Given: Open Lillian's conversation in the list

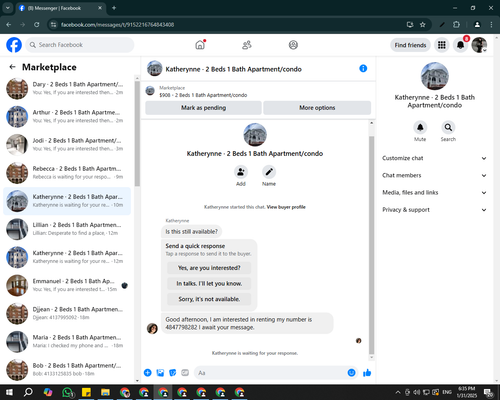Looking at the screenshot, I should [67, 229].
